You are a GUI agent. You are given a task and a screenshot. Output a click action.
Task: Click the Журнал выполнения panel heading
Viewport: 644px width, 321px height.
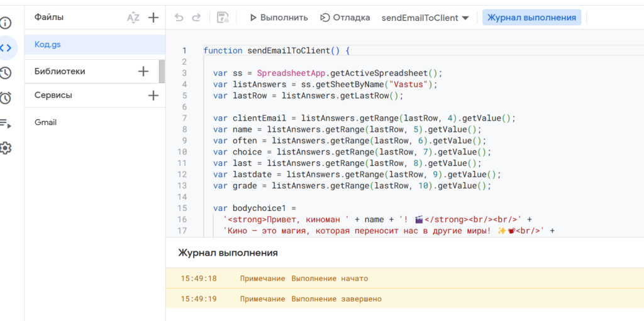228,253
